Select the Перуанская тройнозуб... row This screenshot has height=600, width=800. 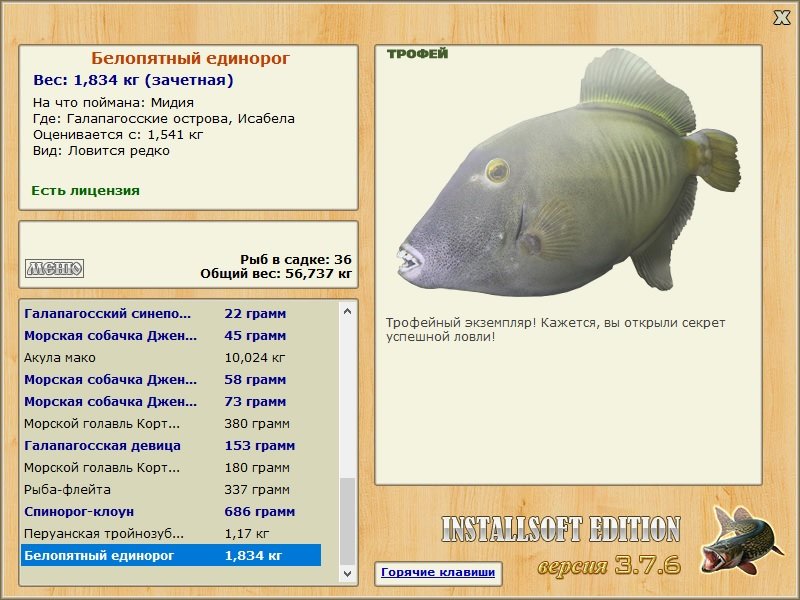[x=171, y=533]
